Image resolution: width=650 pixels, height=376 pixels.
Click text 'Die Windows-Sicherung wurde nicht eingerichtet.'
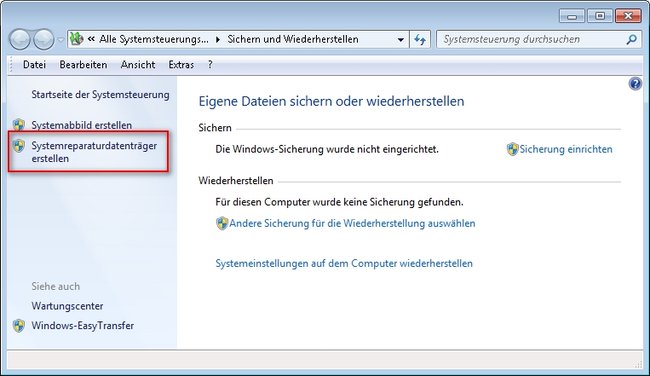tap(327, 149)
